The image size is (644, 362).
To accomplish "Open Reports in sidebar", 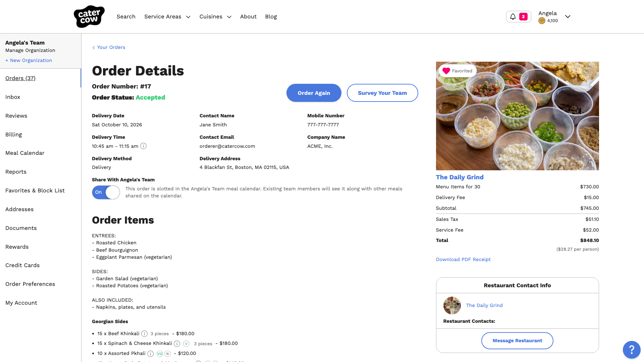I will pos(16,172).
